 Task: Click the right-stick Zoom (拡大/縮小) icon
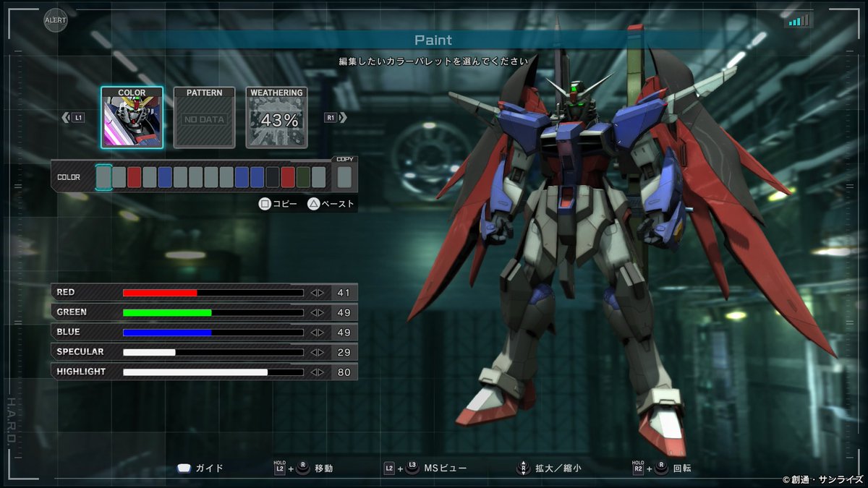(x=522, y=467)
